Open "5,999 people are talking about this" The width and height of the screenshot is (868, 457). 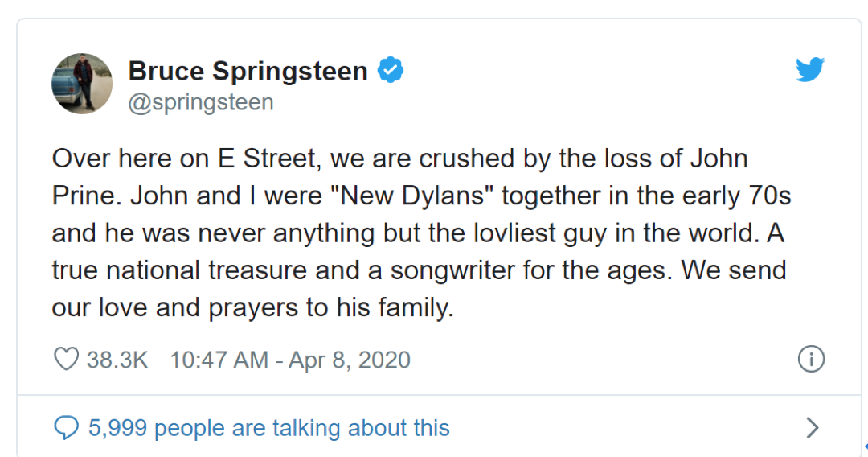(x=269, y=427)
